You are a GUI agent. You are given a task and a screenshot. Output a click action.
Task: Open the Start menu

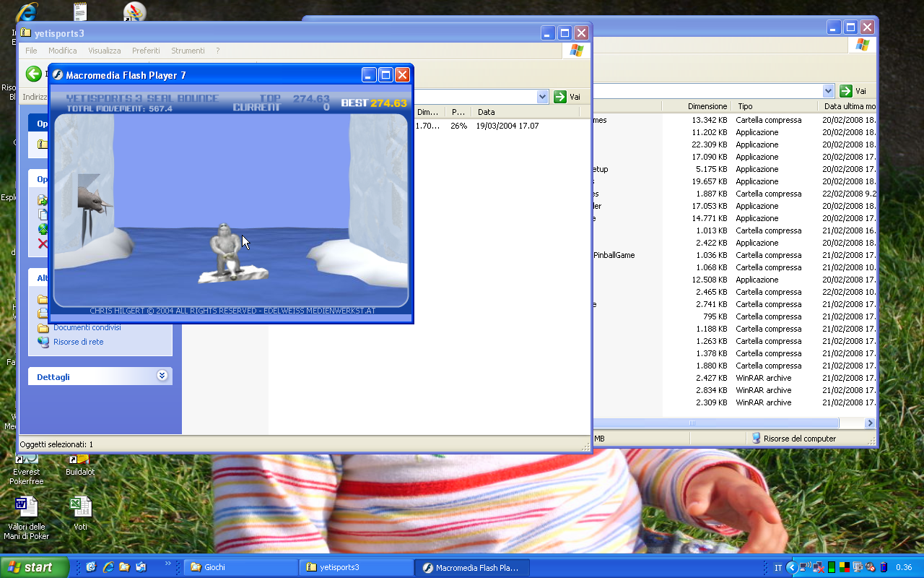[x=34, y=567]
